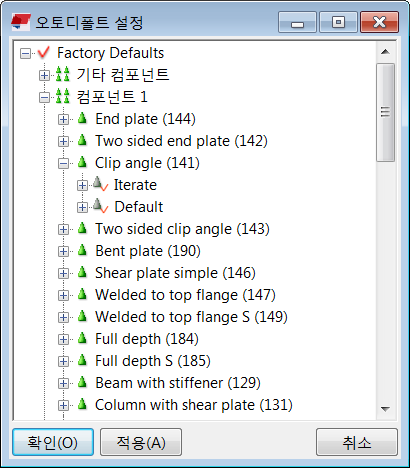Viewport: 410px width, 468px height.
Task: Click the gray cone checkmark icon for Default
Action: pyautogui.click(x=100, y=206)
